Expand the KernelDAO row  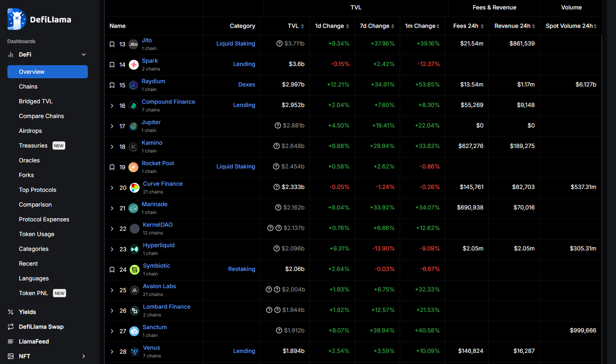112,229
